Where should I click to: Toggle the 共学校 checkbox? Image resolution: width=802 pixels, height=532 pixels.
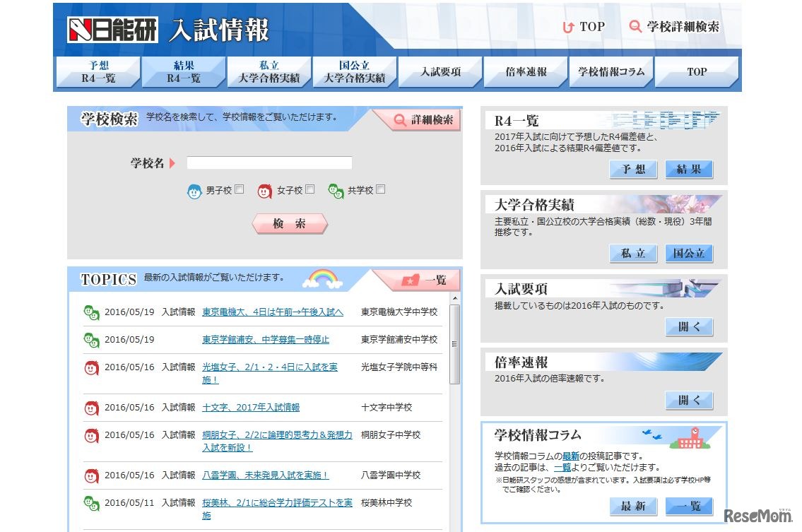[381, 189]
